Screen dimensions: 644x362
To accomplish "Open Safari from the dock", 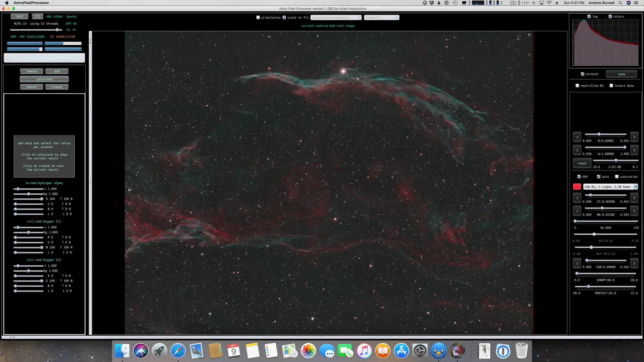I will point(178,351).
